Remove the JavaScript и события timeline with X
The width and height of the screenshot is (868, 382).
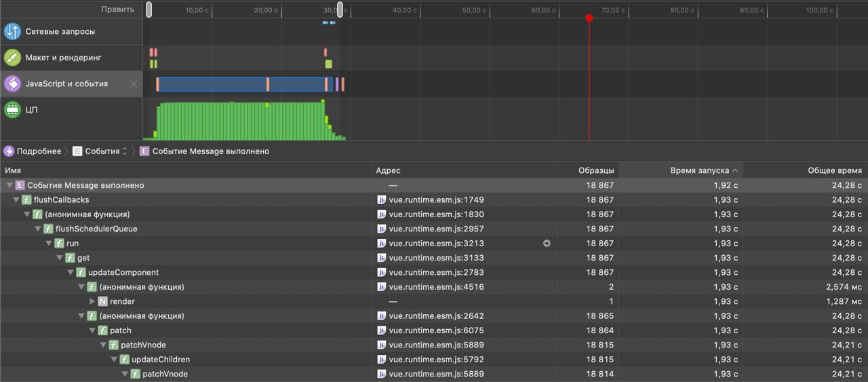[x=134, y=84]
